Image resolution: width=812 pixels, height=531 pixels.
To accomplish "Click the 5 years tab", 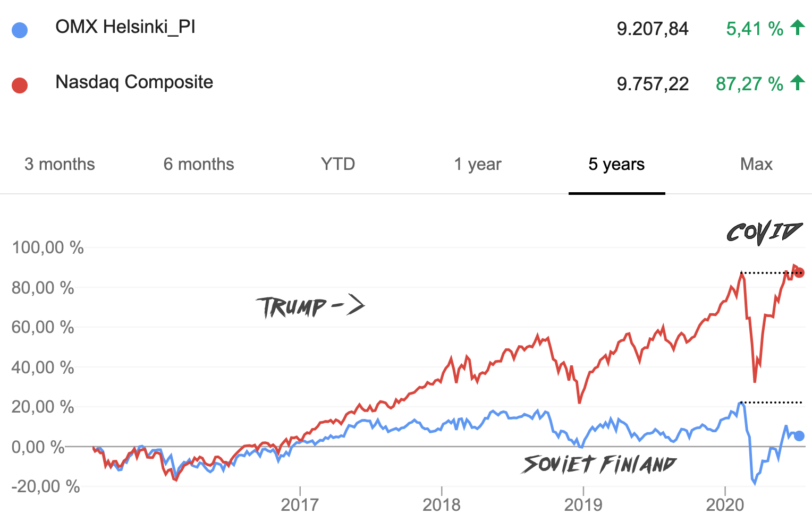I will tap(616, 164).
